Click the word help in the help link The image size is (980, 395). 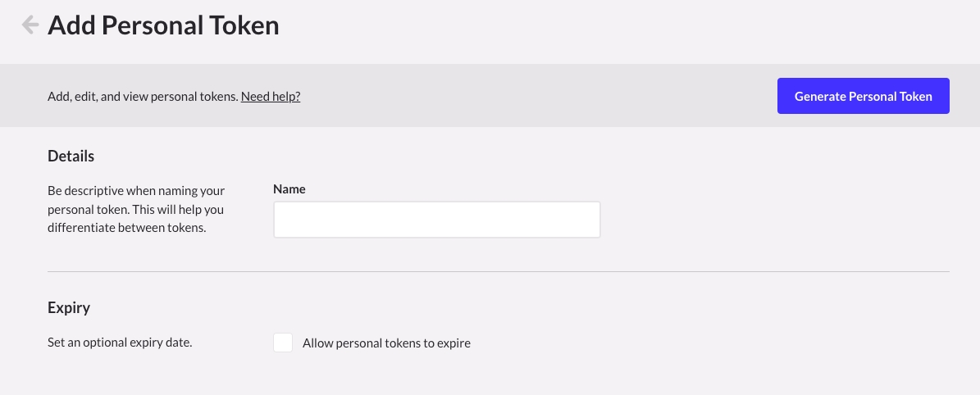tap(285, 97)
